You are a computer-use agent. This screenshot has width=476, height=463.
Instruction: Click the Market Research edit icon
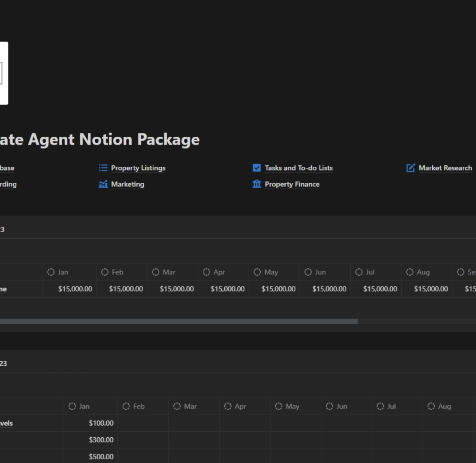click(410, 168)
